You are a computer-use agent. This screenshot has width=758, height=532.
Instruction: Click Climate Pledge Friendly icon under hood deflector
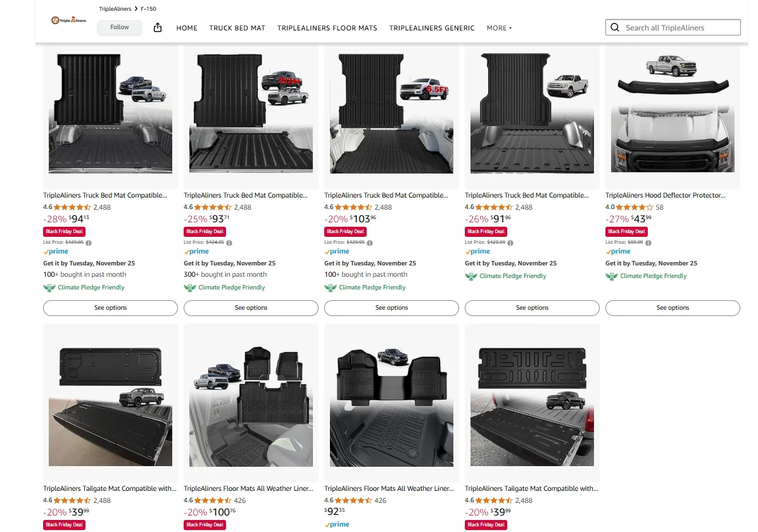point(611,276)
